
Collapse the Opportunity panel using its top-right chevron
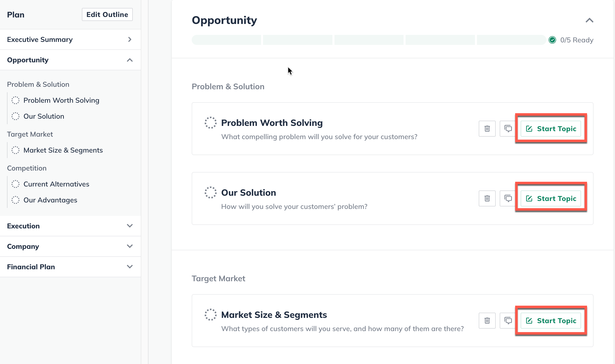[589, 20]
